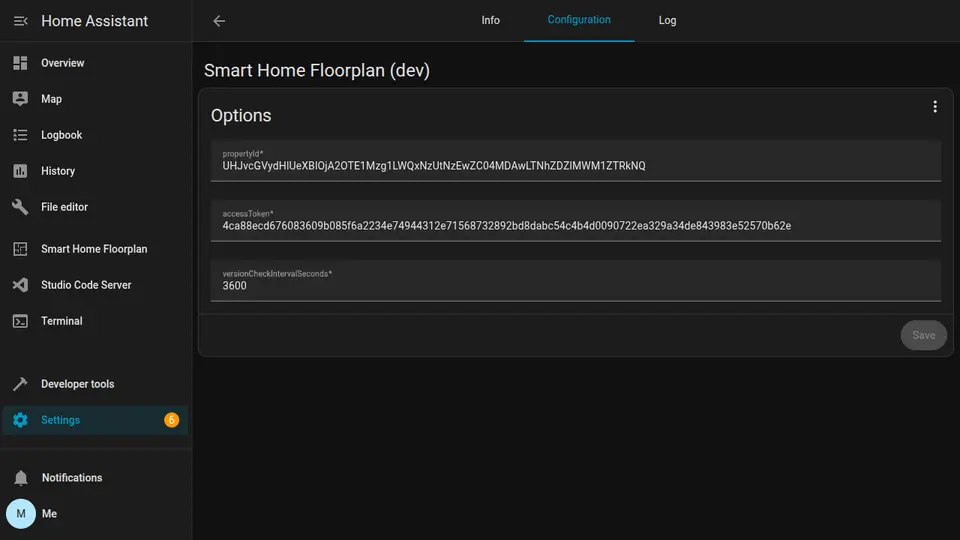The width and height of the screenshot is (960, 540).
Task: Click the Developer tools hammer icon
Action: tap(20, 384)
